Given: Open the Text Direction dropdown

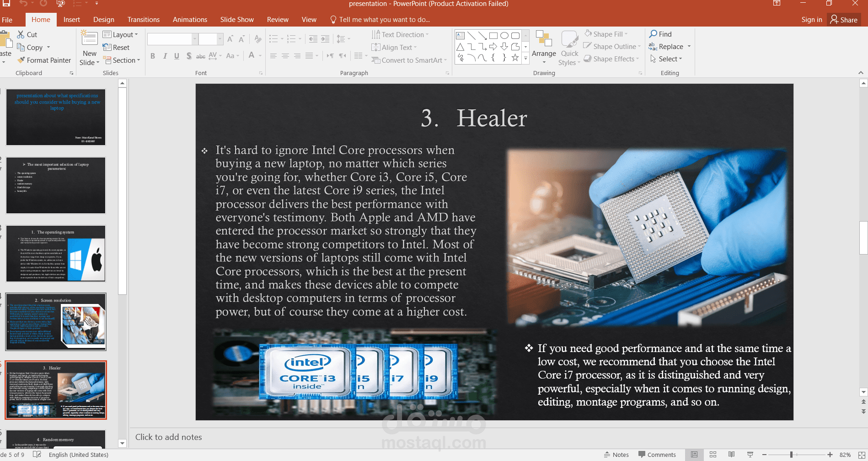Looking at the screenshot, I should [400, 34].
